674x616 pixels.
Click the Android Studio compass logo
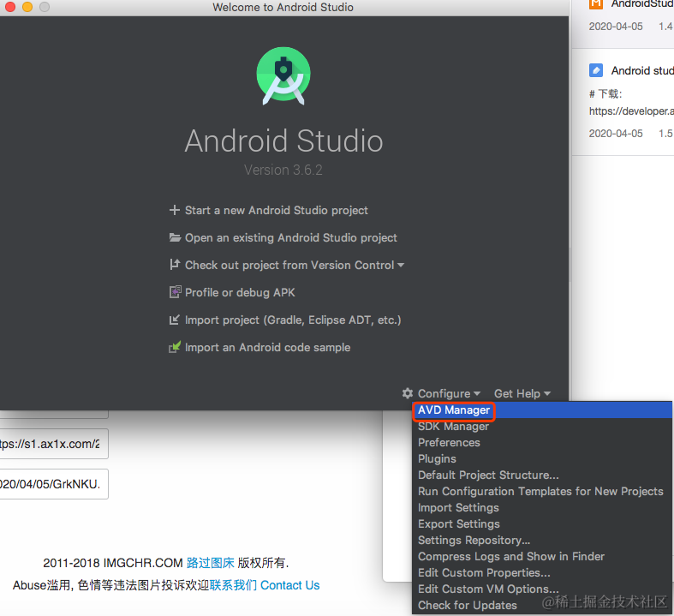[283, 75]
